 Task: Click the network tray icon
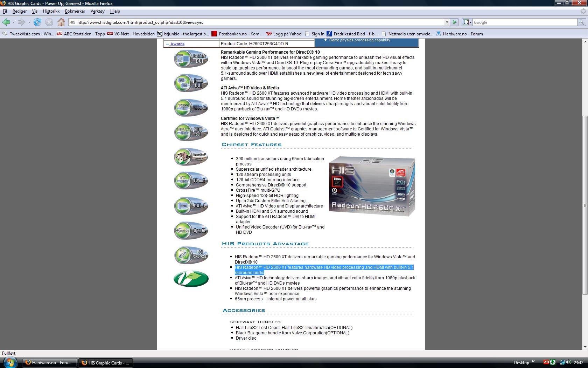(562, 362)
